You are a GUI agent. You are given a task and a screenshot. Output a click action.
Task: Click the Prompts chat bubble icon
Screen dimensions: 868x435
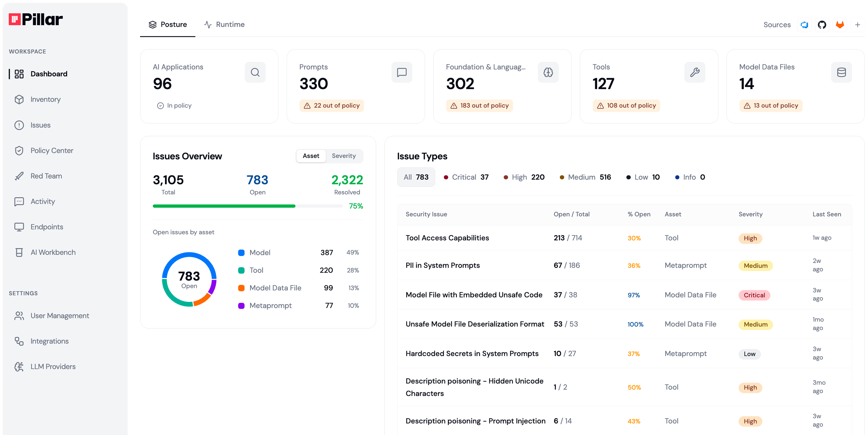tap(402, 72)
